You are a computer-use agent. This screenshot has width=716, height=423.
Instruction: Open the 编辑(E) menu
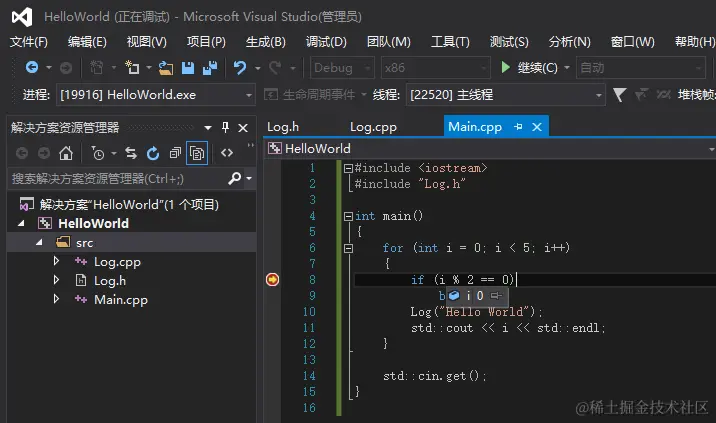87,42
